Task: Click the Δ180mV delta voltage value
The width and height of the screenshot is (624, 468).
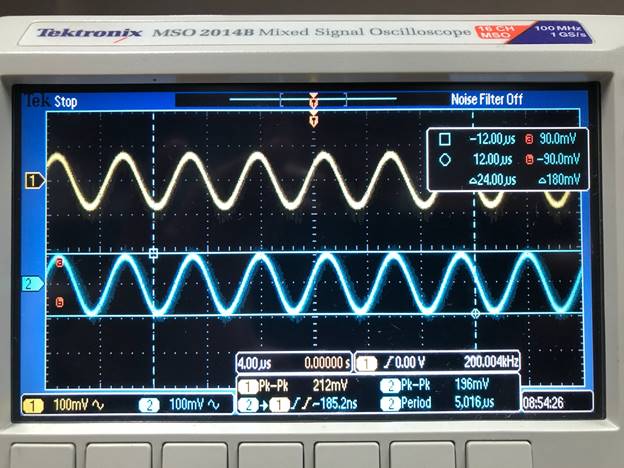Action: 560,180
